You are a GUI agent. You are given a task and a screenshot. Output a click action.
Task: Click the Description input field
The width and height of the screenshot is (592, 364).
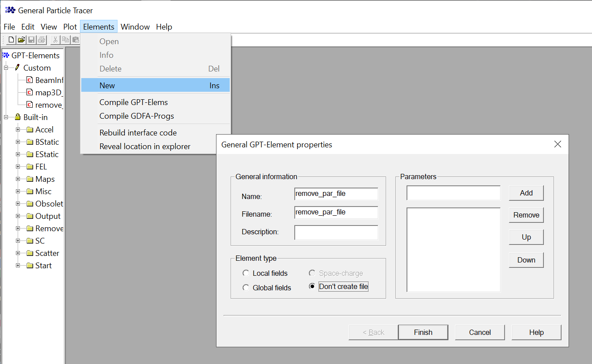click(x=336, y=233)
